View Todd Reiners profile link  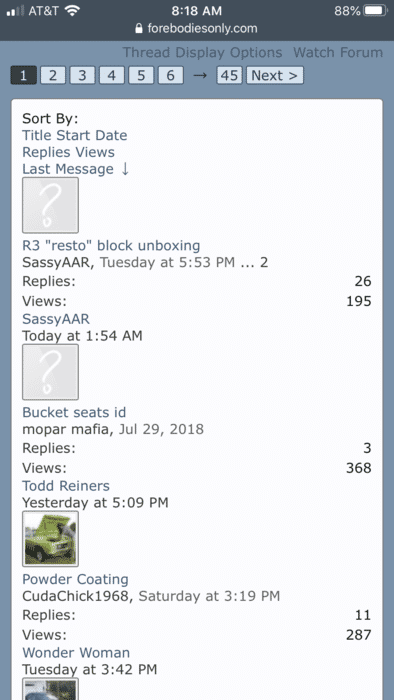[x=66, y=486]
